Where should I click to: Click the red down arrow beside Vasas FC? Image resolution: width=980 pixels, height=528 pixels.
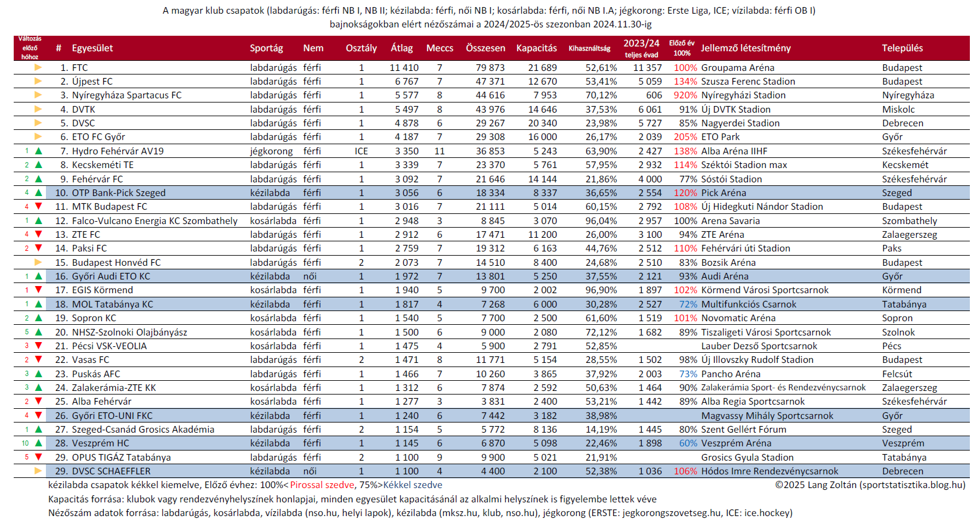click(39, 359)
